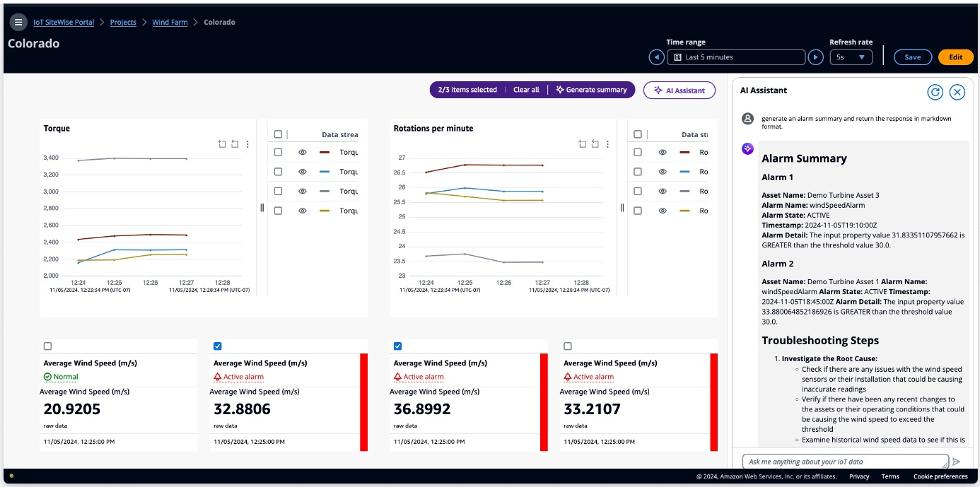The image size is (980, 487).
Task: Open Rotations per minute chart options menu
Action: pyautogui.click(x=607, y=144)
